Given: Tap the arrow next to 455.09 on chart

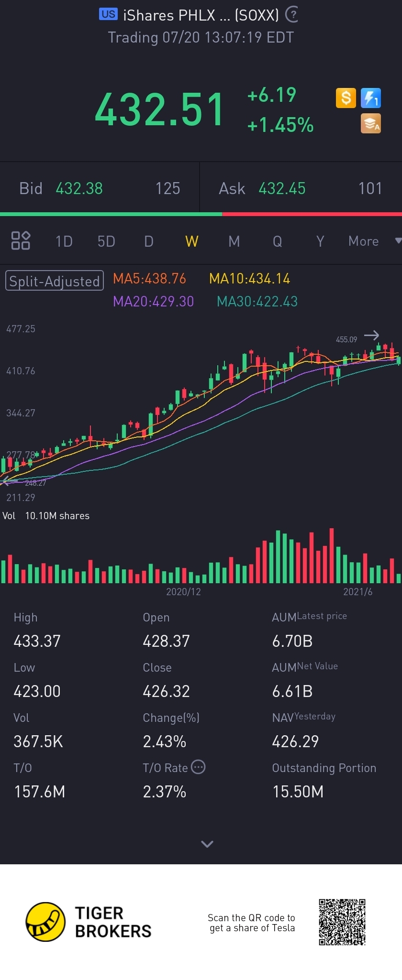Looking at the screenshot, I should point(371,336).
